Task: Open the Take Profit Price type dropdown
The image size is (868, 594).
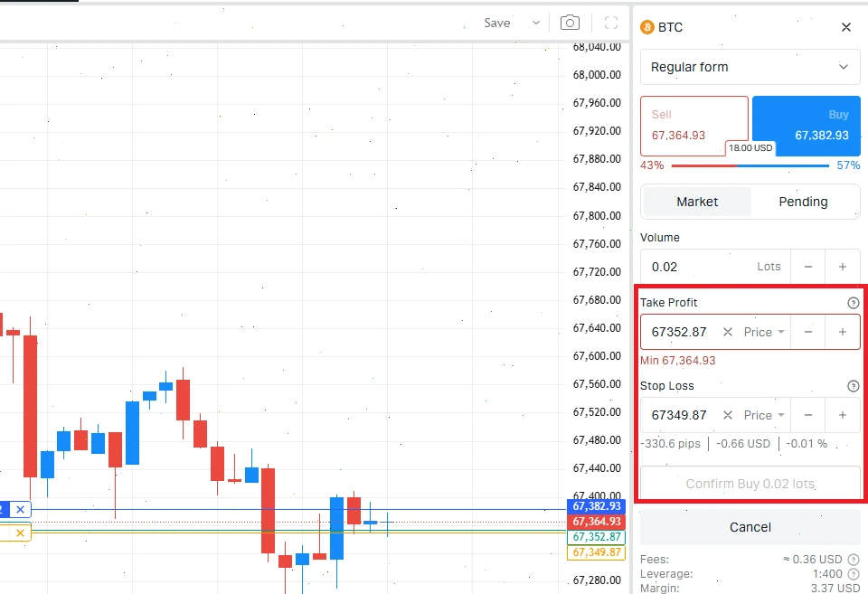Action: pyautogui.click(x=762, y=332)
